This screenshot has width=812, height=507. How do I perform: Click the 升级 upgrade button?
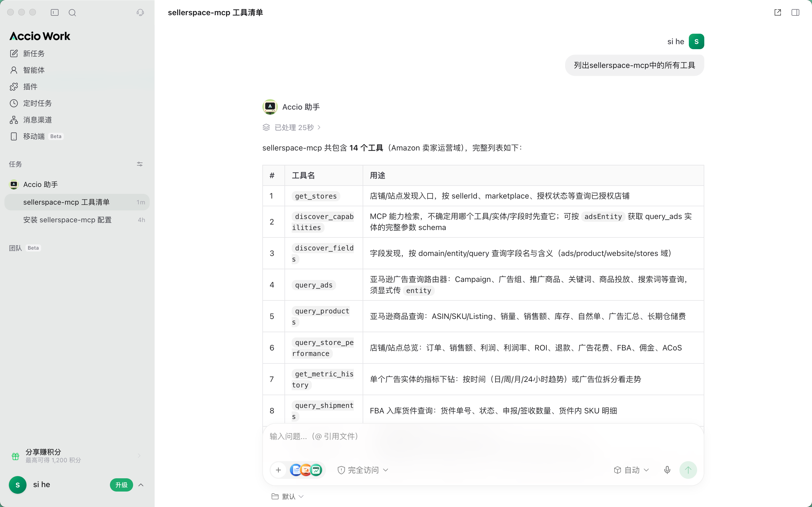pyautogui.click(x=122, y=485)
